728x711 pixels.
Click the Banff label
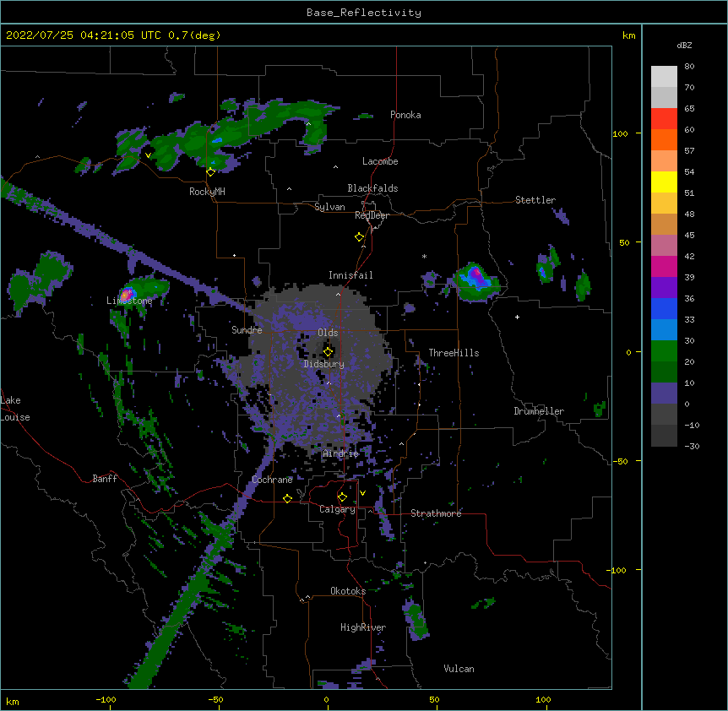(105, 479)
